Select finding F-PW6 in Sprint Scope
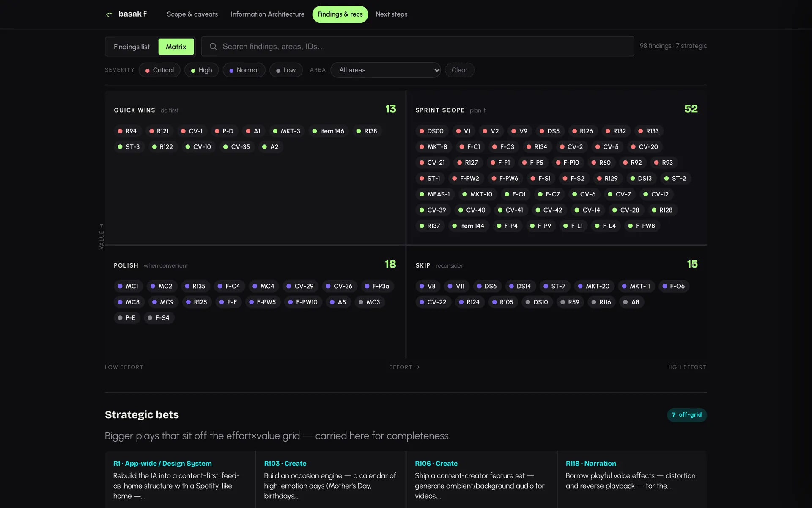 pyautogui.click(x=505, y=179)
